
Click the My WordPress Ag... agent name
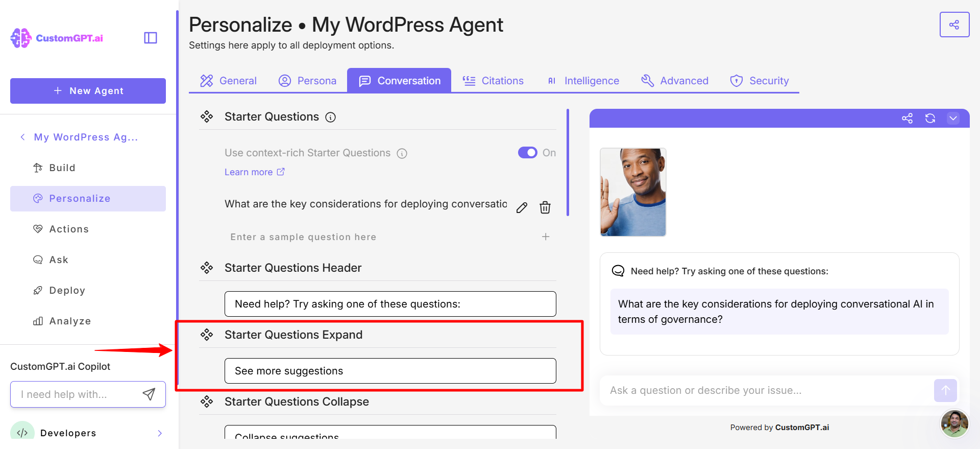(86, 137)
